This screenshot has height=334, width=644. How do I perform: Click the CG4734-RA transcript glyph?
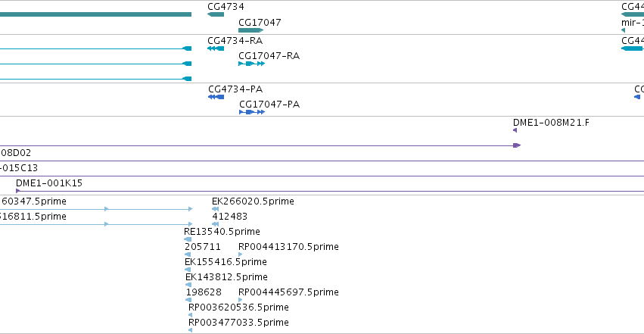pos(216,48)
